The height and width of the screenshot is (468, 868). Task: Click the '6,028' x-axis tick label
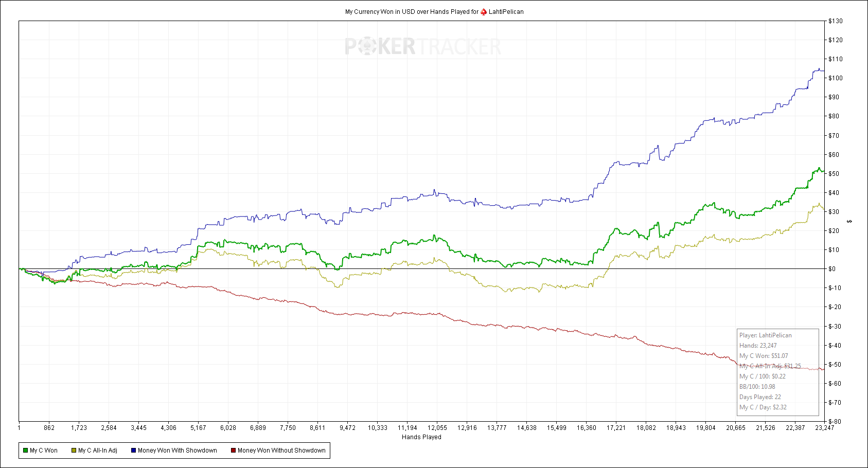pyautogui.click(x=228, y=428)
